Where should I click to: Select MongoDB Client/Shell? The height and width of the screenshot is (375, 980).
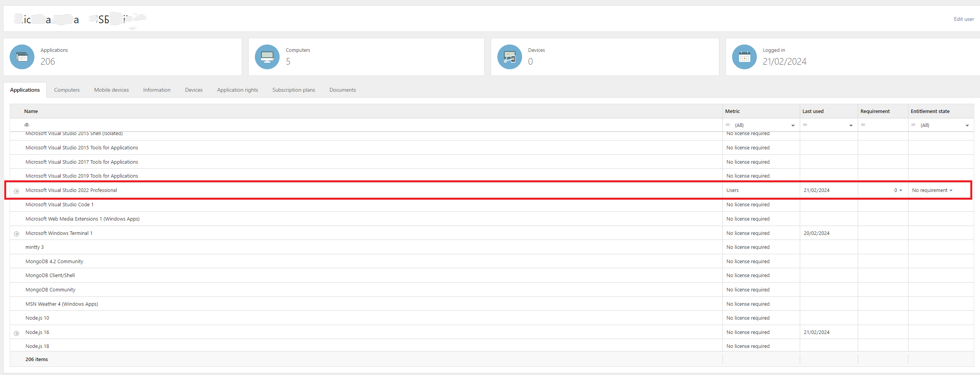pyautogui.click(x=50, y=276)
